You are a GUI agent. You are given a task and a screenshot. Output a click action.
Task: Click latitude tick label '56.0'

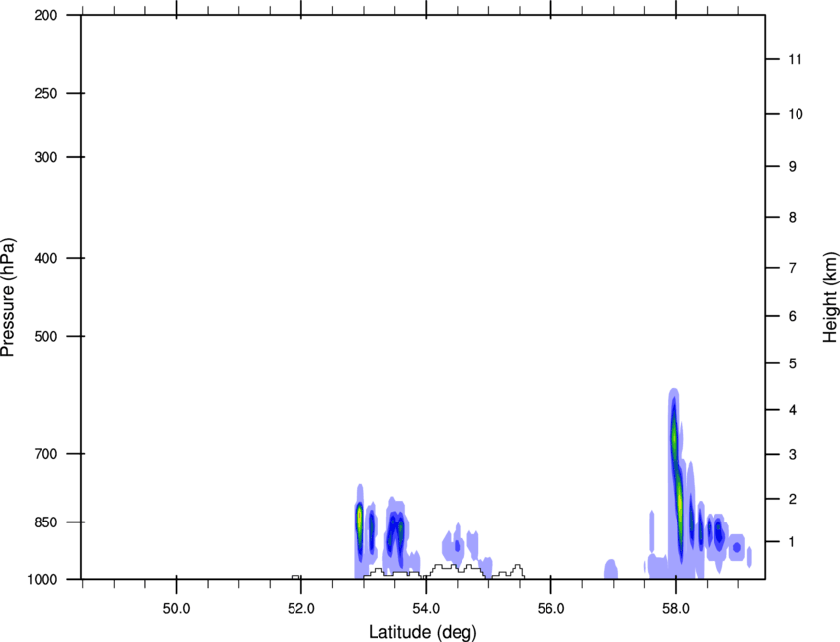coord(550,609)
